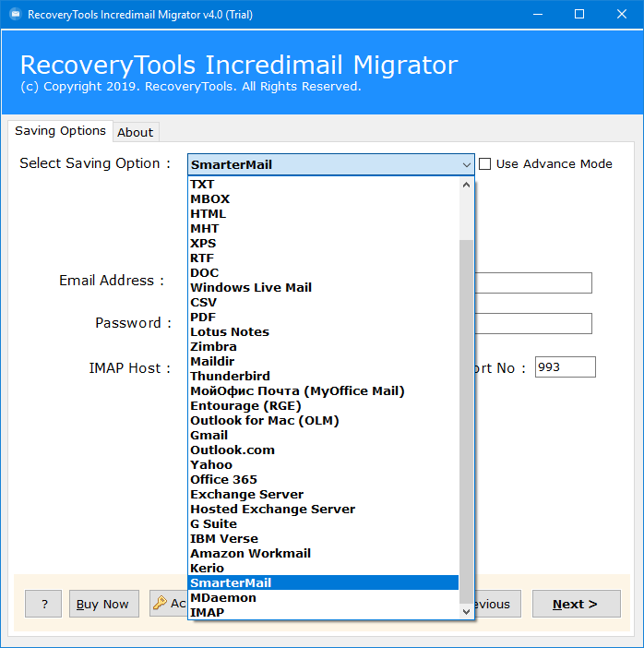Select Thunderbird entry
644x648 pixels.
(x=324, y=376)
